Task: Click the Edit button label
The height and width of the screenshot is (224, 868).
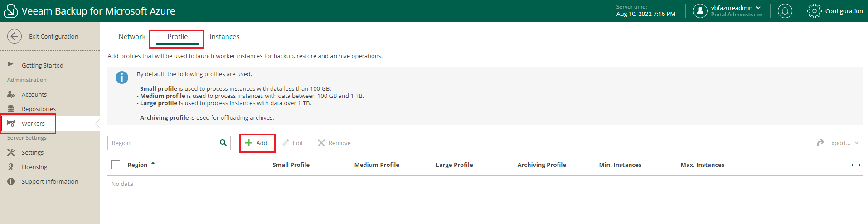Action: click(x=298, y=143)
